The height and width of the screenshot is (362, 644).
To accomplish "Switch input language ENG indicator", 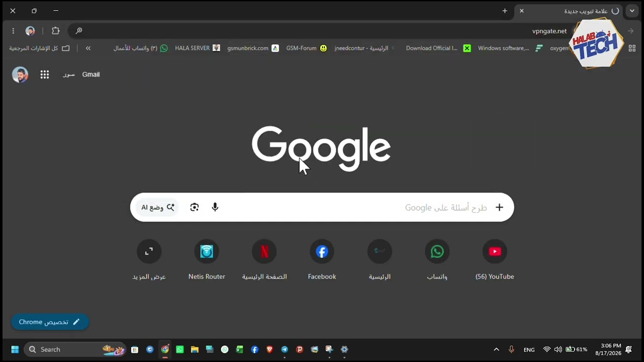I will [x=529, y=349].
